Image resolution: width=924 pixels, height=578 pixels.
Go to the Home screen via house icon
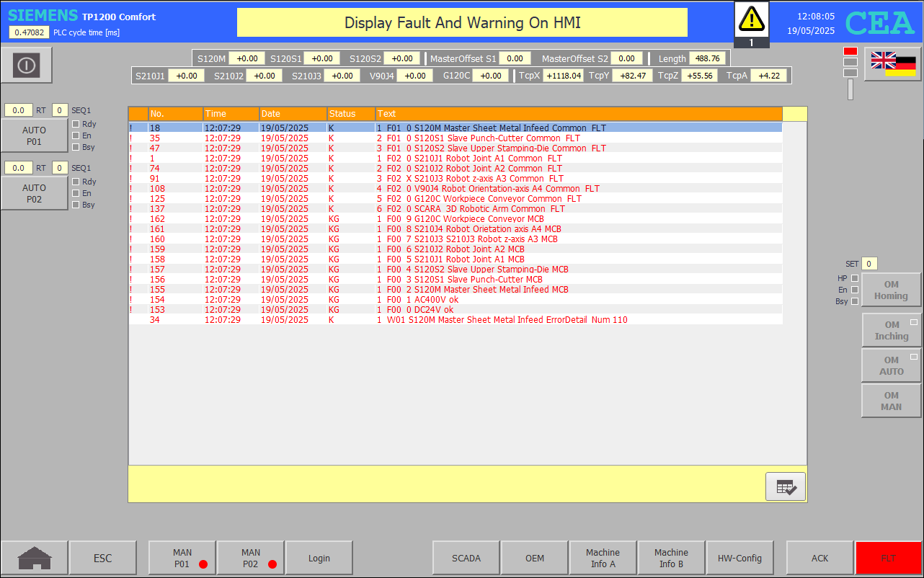coord(35,558)
